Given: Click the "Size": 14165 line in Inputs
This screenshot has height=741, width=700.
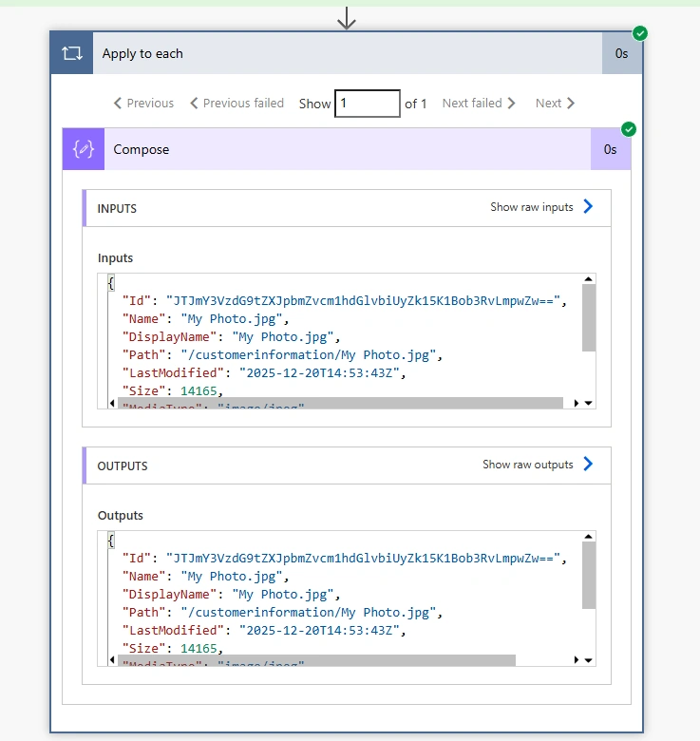Looking at the screenshot, I should (x=173, y=390).
